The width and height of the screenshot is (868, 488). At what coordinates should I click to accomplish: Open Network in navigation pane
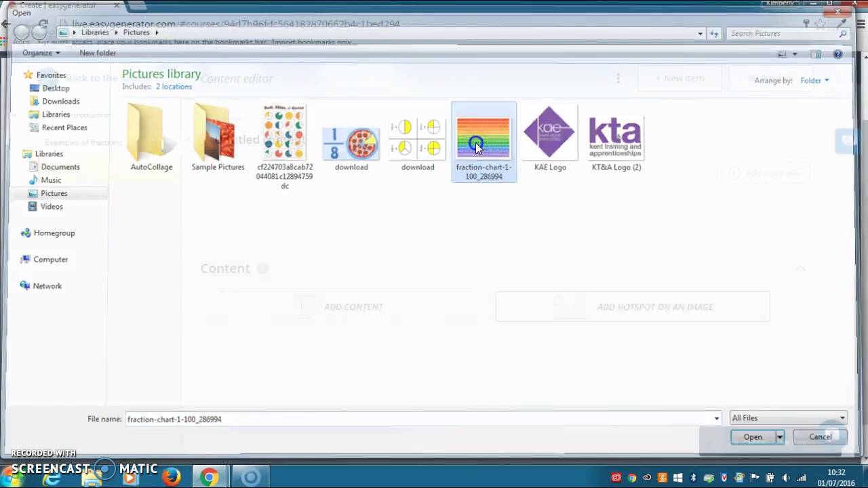point(47,286)
